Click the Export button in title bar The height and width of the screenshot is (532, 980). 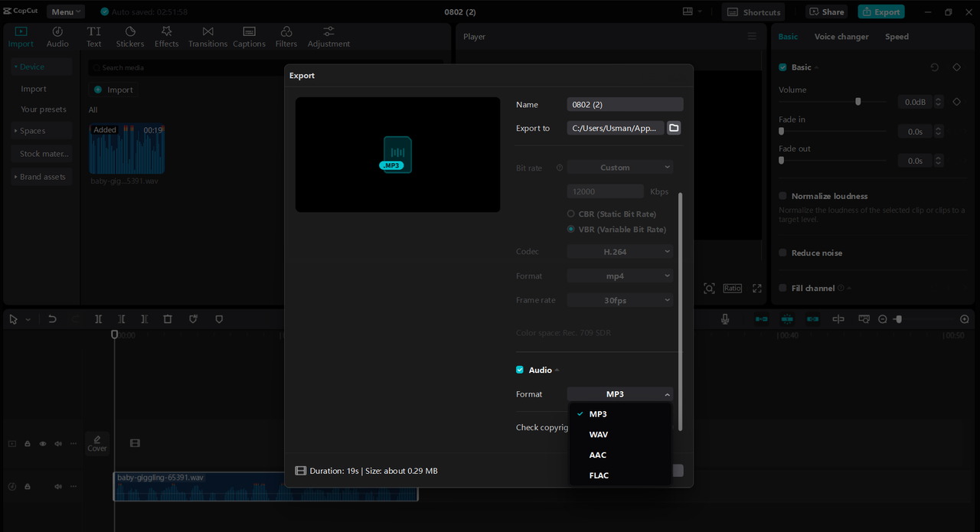click(x=881, y=11)
